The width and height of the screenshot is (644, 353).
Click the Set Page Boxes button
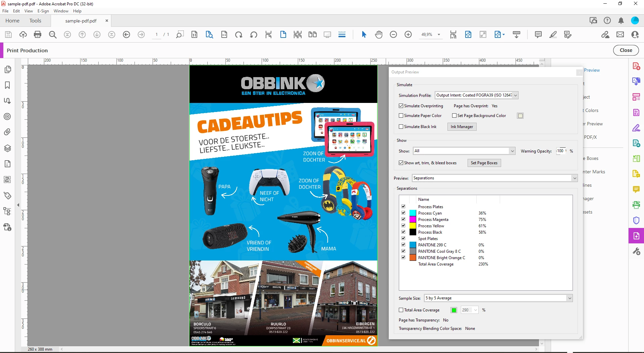coord(484,163)
